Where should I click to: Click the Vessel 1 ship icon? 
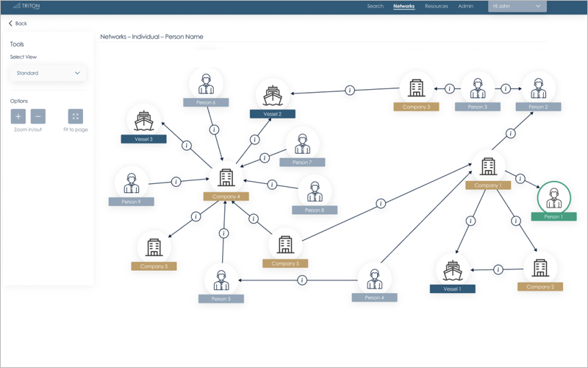tap(452, 269)
